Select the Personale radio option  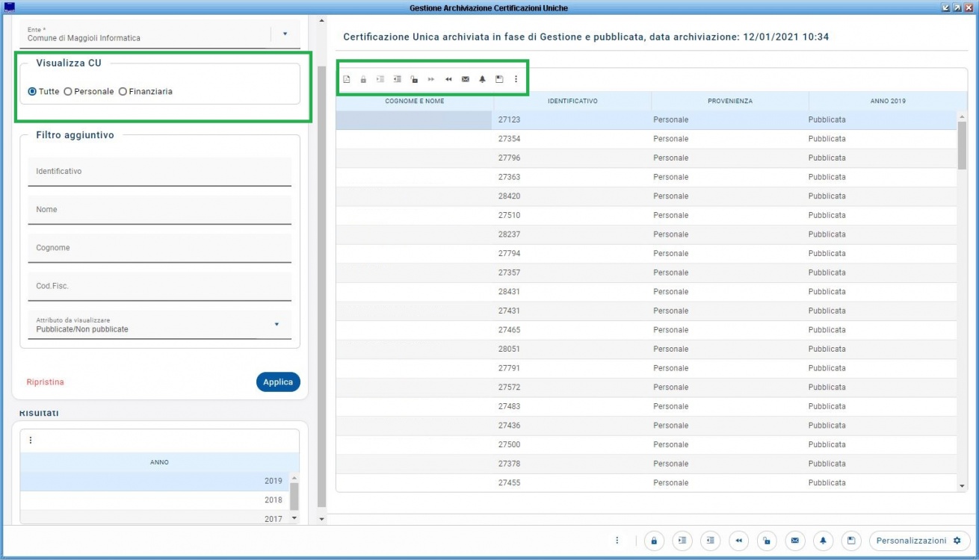[x=68, y=92]
